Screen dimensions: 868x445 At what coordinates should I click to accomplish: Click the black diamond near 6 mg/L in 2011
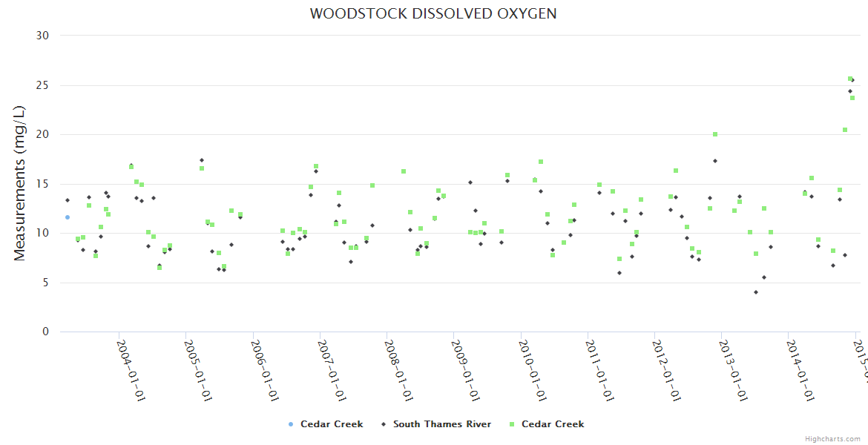click(x=619, y=273)
